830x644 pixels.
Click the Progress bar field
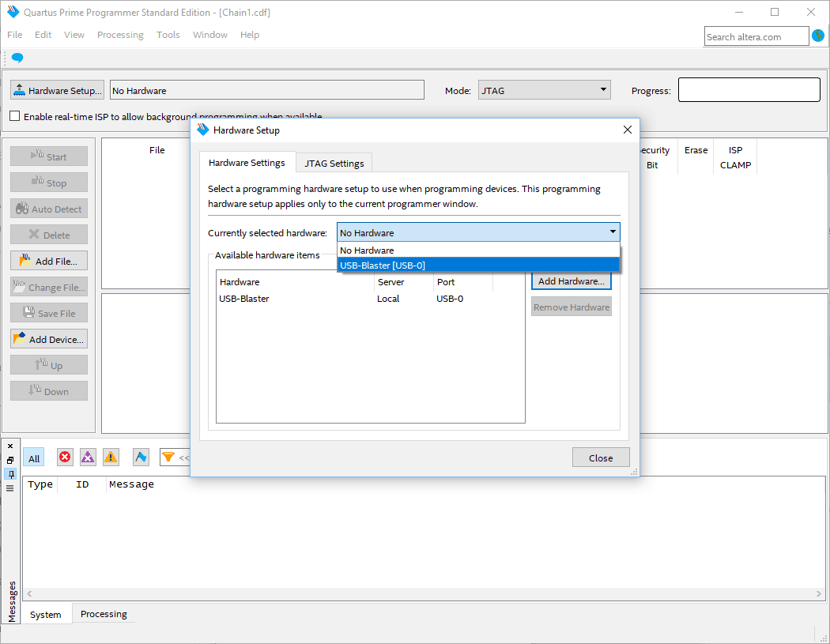coord(749,91)
